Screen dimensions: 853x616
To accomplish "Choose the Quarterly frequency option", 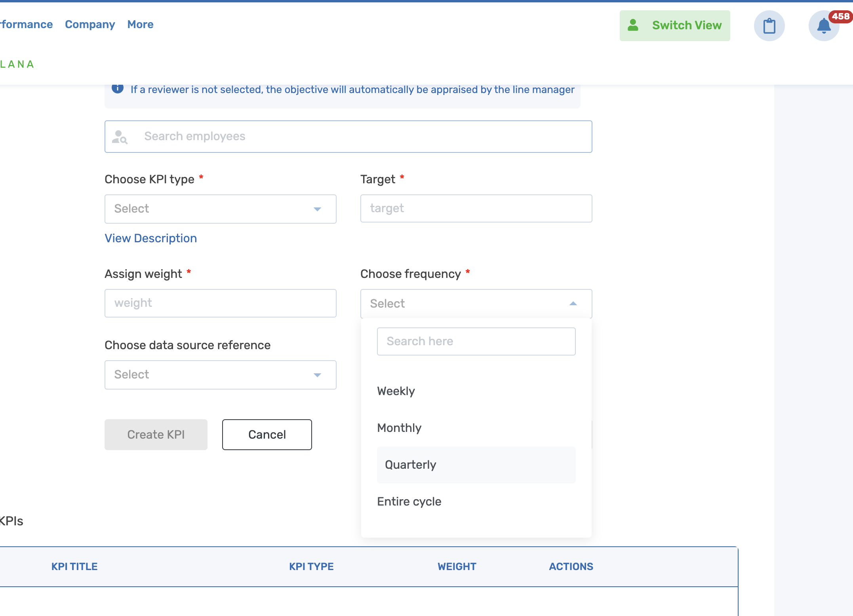I will click(x=411, y=465).
